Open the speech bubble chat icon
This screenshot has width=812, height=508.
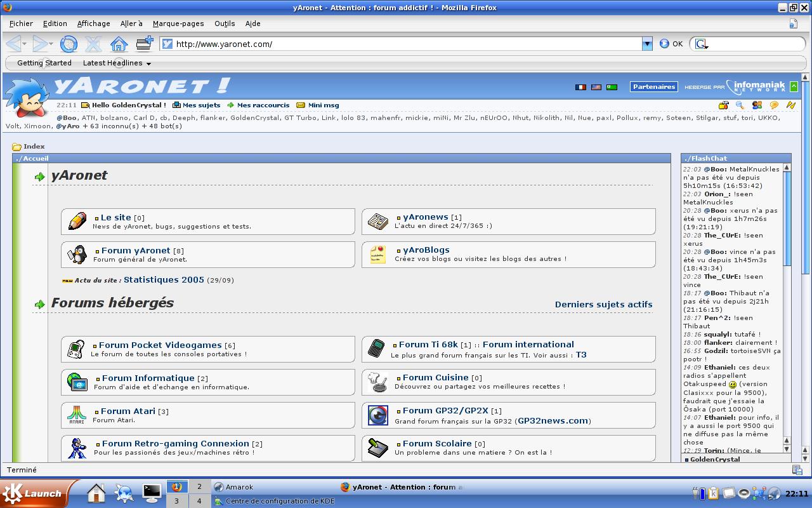pyautogui.click(x=774, y=105)
